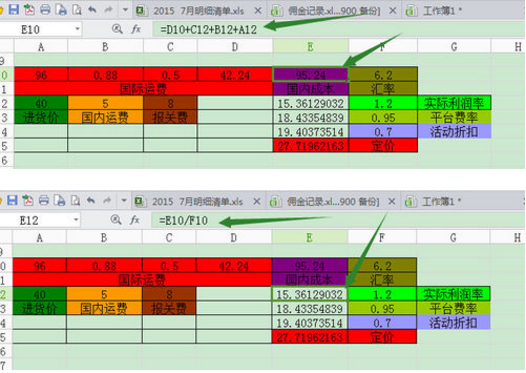Screen dimensions: 526x373
Task: Select the 定价 cell in lower screenshot
Action: pyautogui.click(x=382, y=337)
